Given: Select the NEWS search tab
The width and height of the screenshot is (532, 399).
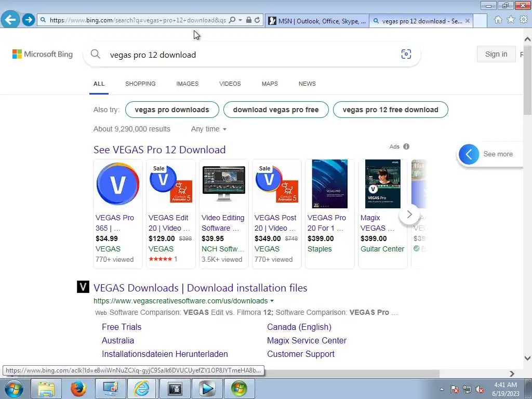Looking at the screenshot, I should coord(307,84).
